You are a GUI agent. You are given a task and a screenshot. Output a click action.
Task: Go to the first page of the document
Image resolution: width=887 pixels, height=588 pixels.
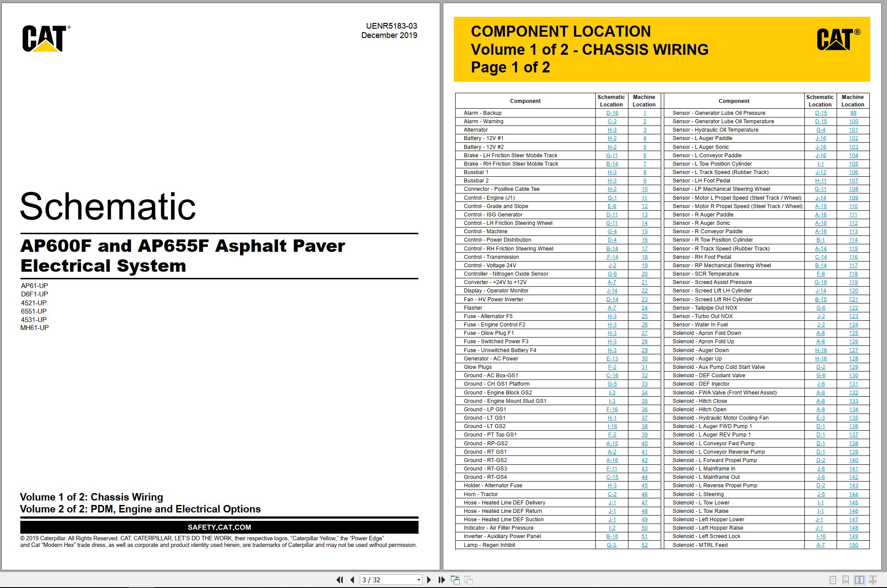[339, 580]
